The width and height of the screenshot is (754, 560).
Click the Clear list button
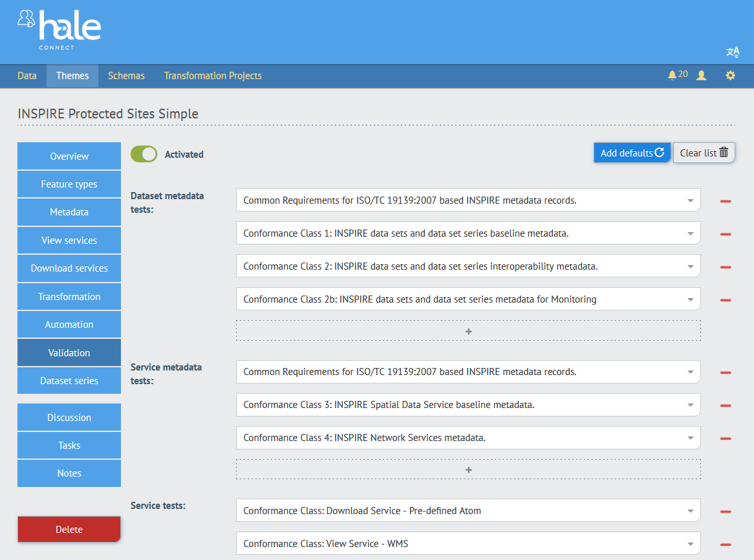click(x=704, y=153)
